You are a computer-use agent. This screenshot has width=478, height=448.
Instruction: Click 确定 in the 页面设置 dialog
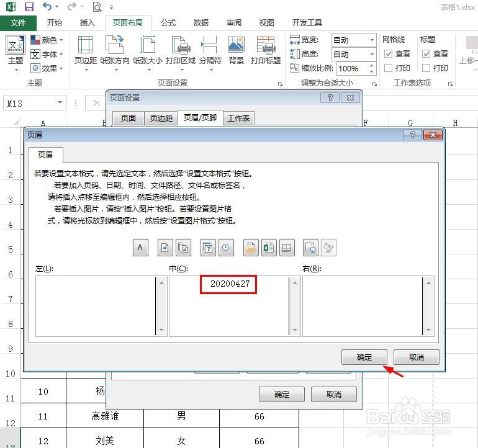[282, 395]
